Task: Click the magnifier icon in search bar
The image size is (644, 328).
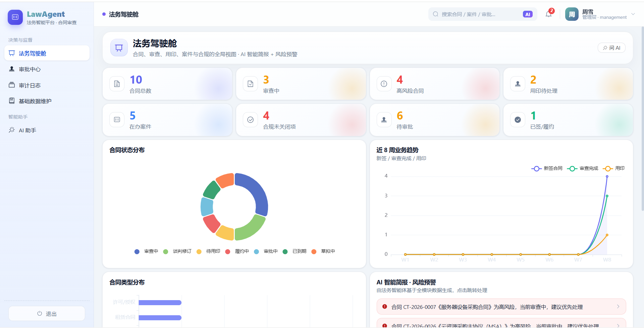Action: click(x=436, y=14)
